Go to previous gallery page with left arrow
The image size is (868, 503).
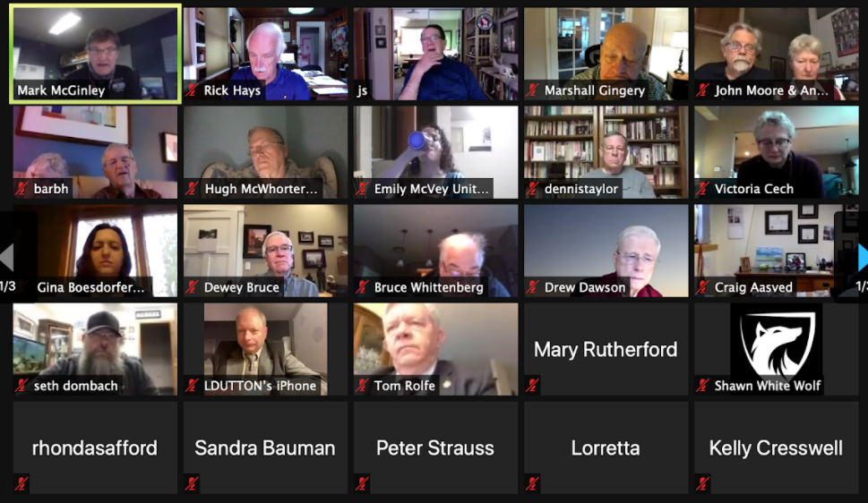coord(6,257)
